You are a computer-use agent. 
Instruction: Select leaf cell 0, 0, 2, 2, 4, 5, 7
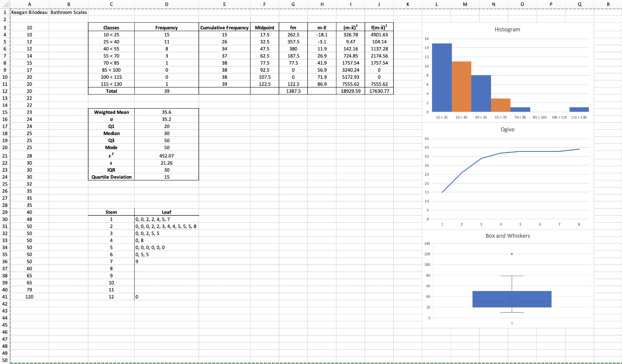point(167,219)
